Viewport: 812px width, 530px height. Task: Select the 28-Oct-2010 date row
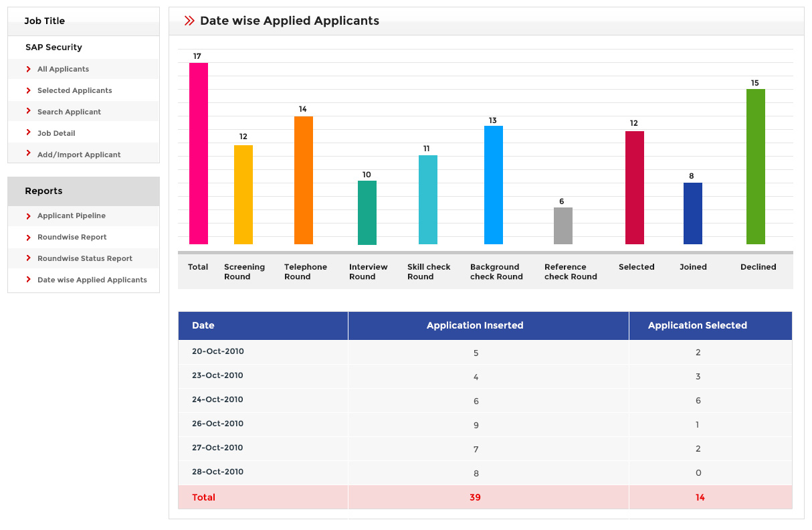(485, 472)
